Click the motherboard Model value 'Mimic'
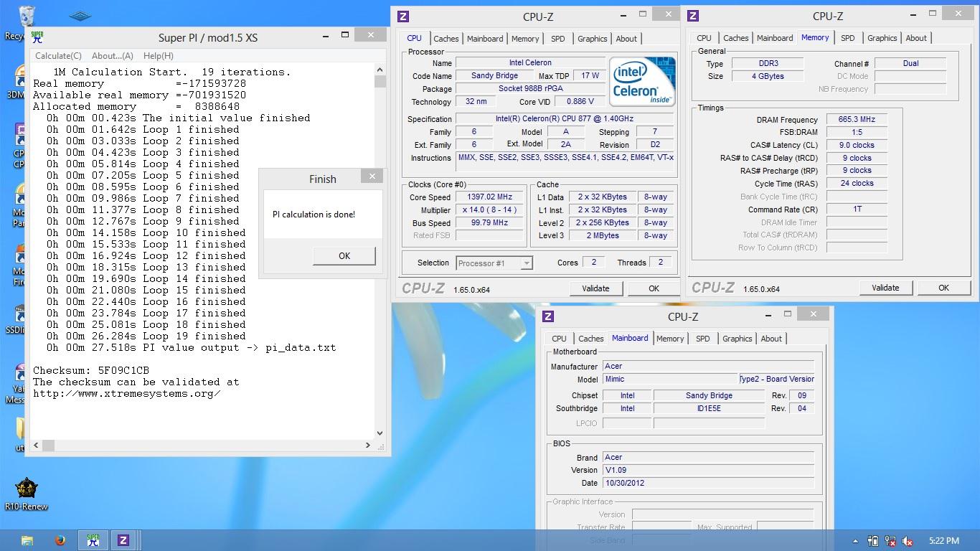980x551 pixels. pyautogui.click(x=670, y=379)
